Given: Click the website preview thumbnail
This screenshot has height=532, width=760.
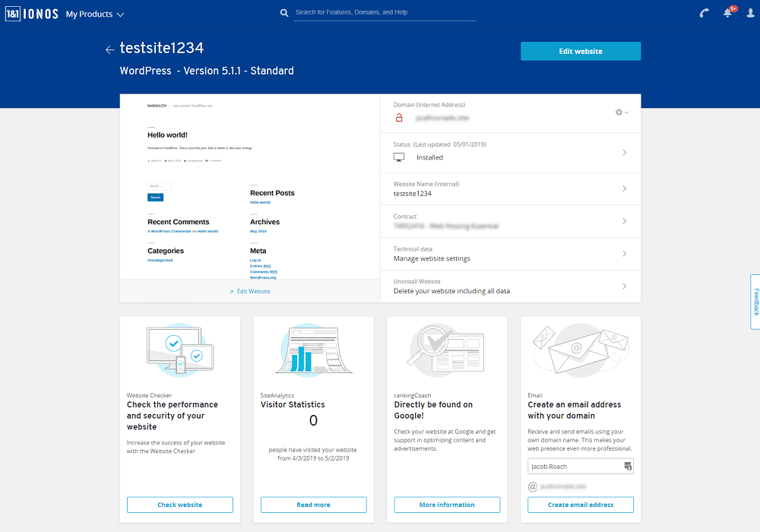Looking at the screenshot, I should coord(250,187).
